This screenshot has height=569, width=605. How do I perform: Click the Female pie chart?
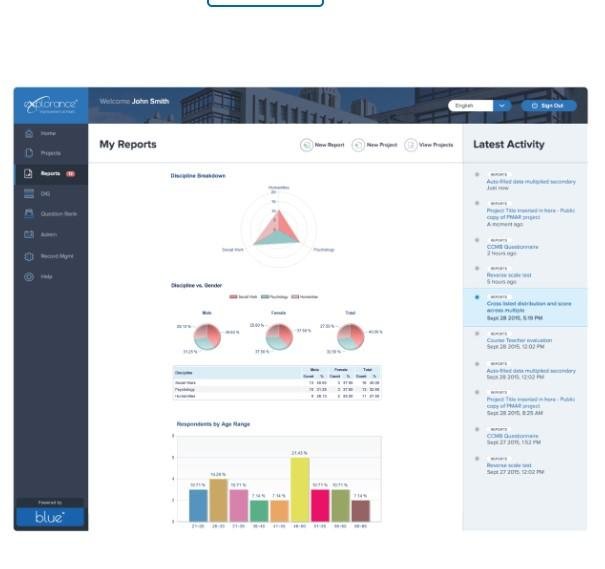279,337
